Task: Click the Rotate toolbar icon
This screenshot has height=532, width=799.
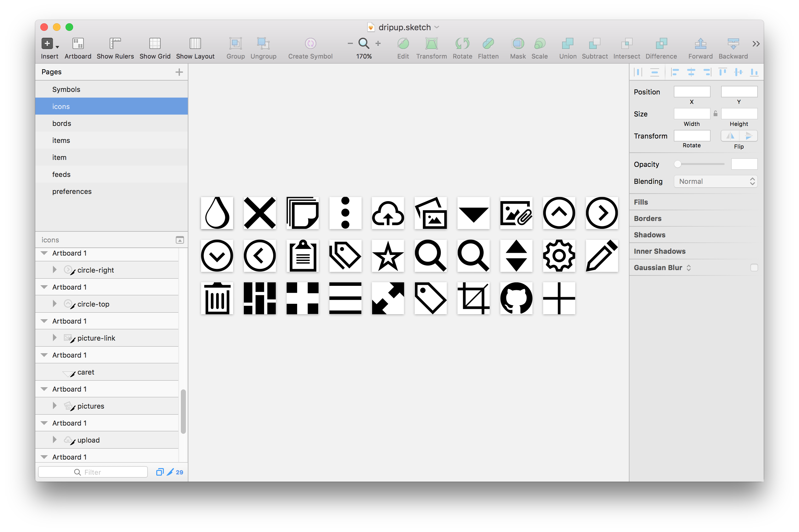Action: (462, 44)
